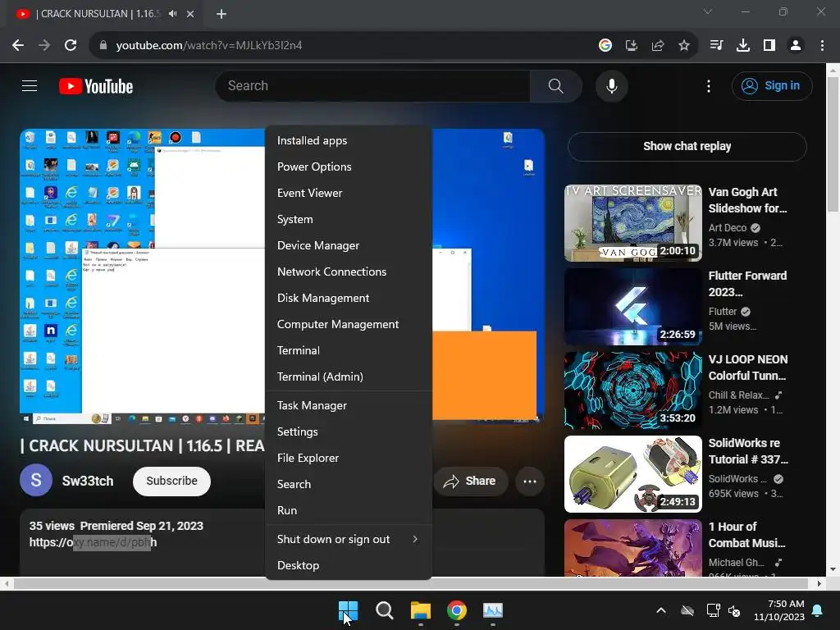The image size is (840, 630).
Task: Choose Power Options in the menu
Action: click(x=348, y=167)
